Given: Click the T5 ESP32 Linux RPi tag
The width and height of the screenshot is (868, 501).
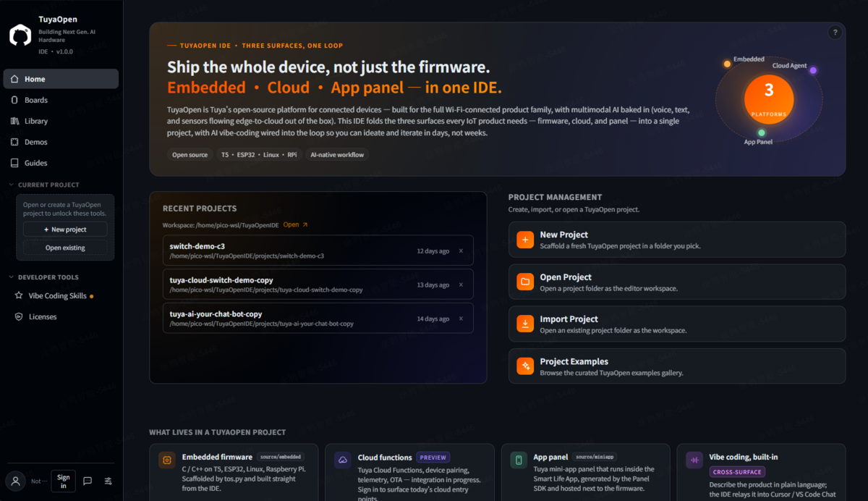Looking at the screenshot, I should pos(259,155).
